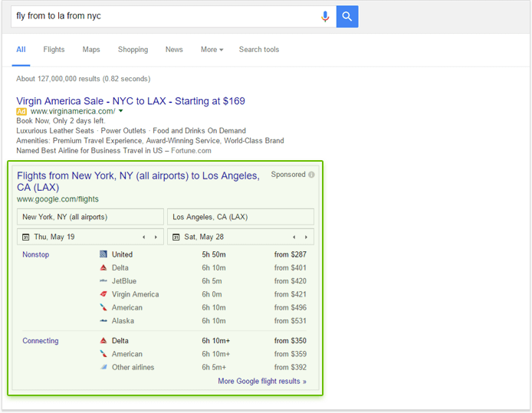
Task: Click the American logo in the Nonstop list
Action: pyautogui.click(x=103, y=307)
